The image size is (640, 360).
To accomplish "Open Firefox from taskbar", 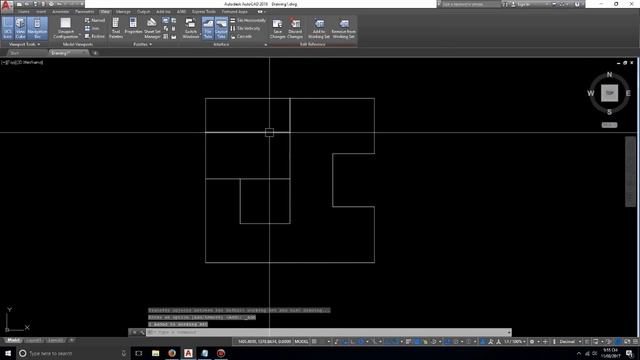I will 172,353.
